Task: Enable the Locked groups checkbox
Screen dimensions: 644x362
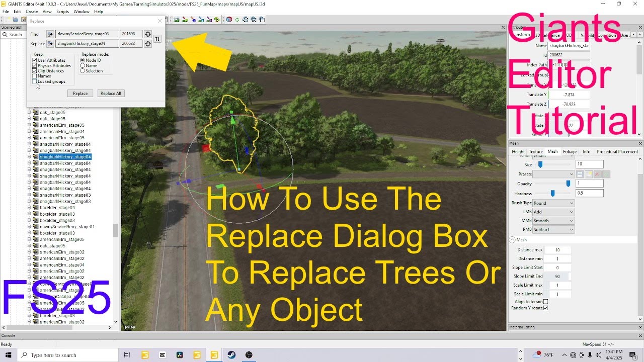Action: pos(35,81)
